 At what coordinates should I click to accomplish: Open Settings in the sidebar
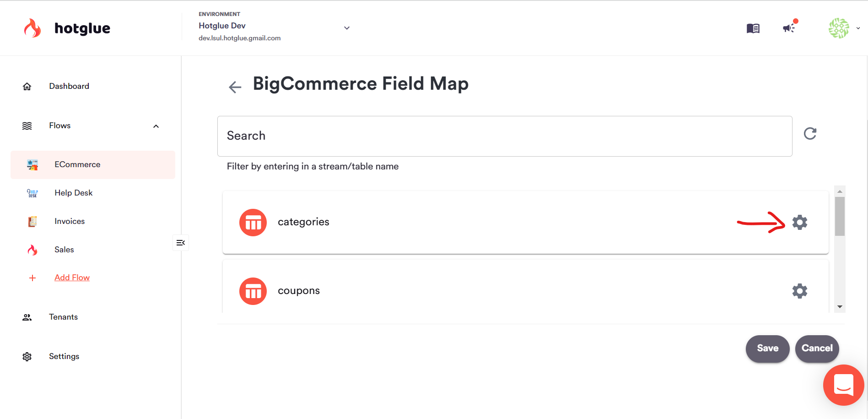[64, 356]
